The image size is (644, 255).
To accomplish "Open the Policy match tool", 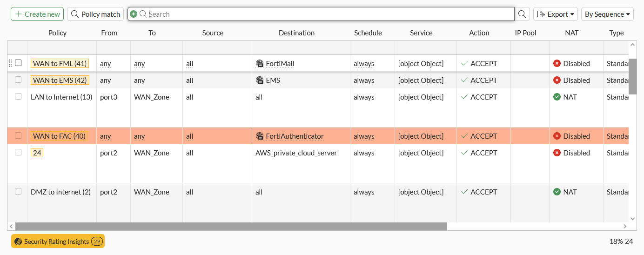I will [95, 14].
